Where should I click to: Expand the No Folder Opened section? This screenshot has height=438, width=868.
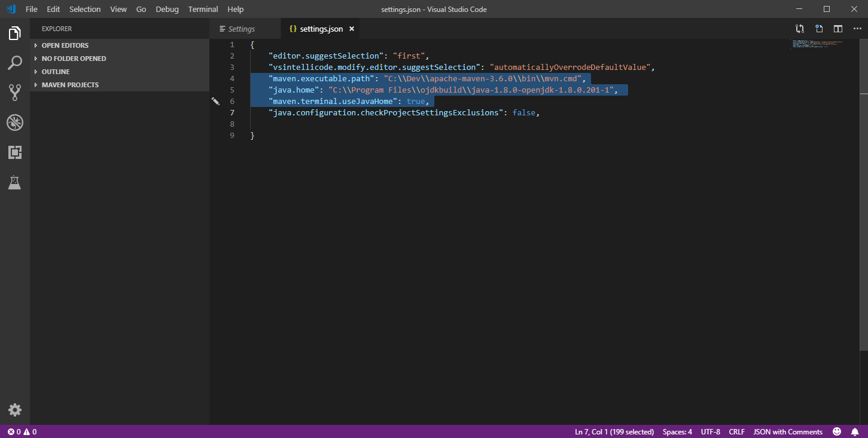pyautogui.click(x=120, y=59)
